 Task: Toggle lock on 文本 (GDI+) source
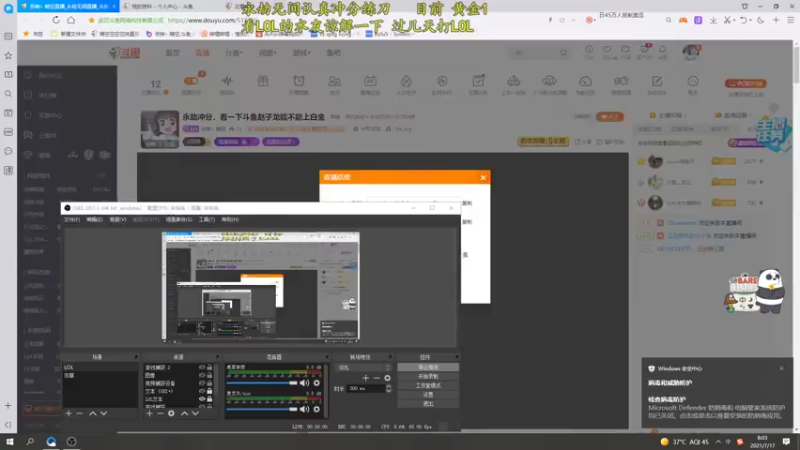point(209,391)
